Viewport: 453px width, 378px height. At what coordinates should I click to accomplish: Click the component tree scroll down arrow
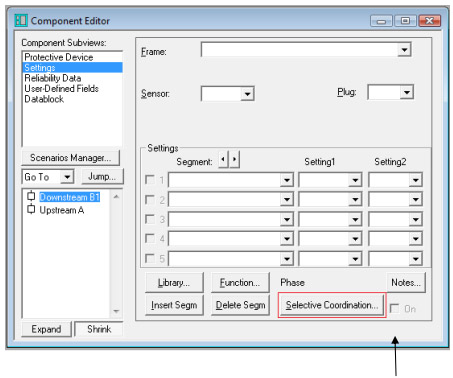pos(116,311)
